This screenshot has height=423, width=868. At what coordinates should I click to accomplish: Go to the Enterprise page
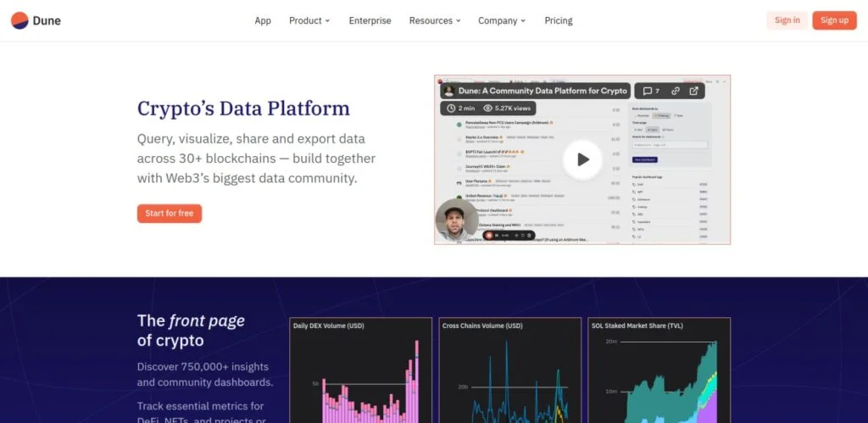[x=370, y=20]
